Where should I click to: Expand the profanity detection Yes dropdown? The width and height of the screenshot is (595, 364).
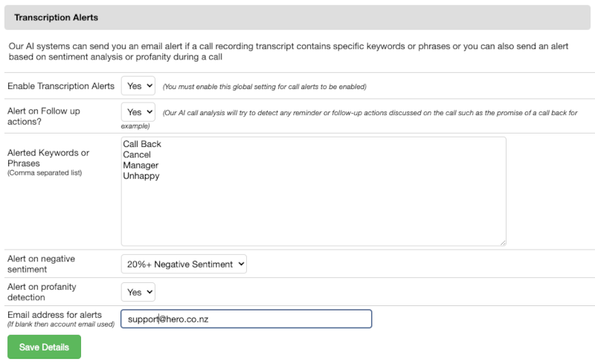(138, 292)
